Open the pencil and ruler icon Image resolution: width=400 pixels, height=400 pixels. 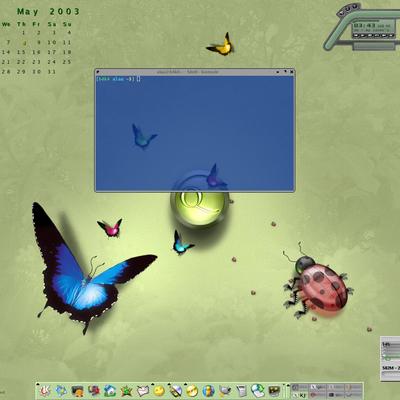point(176,391)
